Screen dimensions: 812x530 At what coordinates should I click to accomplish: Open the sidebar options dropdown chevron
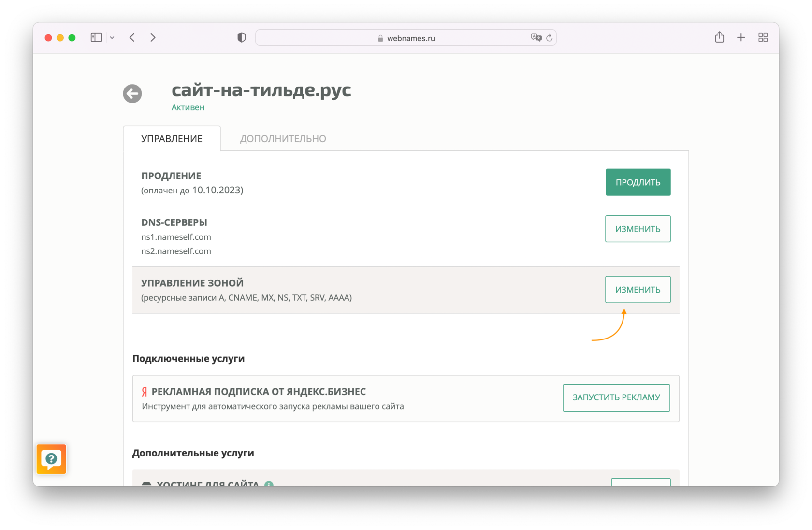(x=112, y=37)
